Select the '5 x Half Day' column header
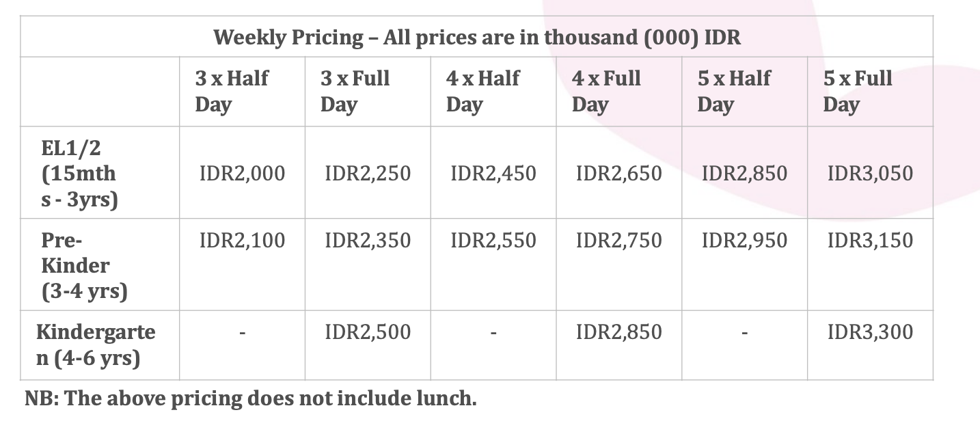 pyautogui.click(x=735, y=91)
